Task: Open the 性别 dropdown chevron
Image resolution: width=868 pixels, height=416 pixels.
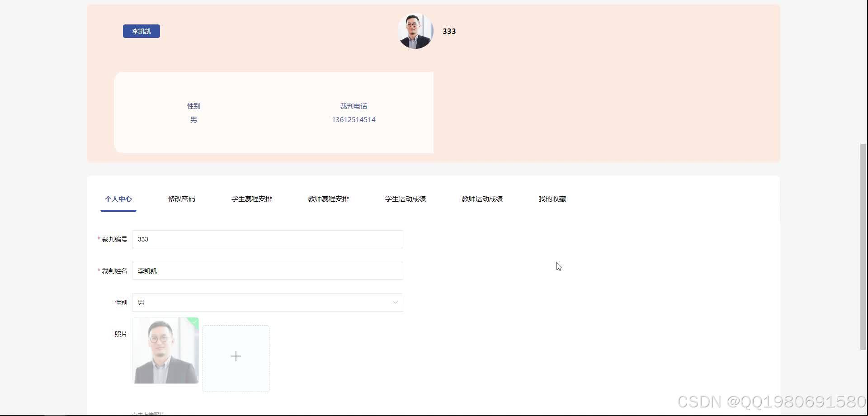Action: click(395, 302)
